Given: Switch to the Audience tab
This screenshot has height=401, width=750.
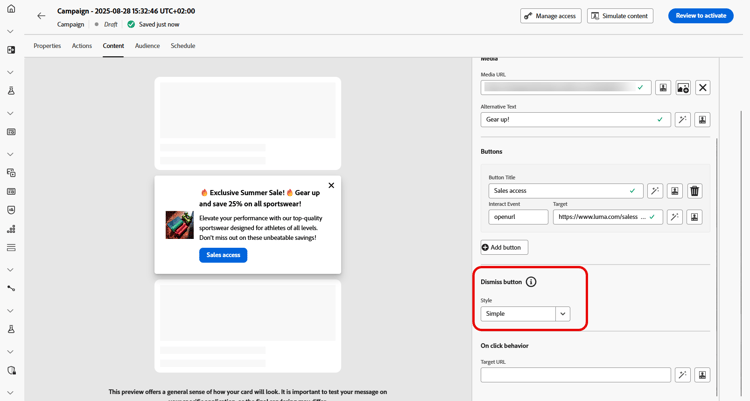Looking at the screenshot, I should point(147,46).
